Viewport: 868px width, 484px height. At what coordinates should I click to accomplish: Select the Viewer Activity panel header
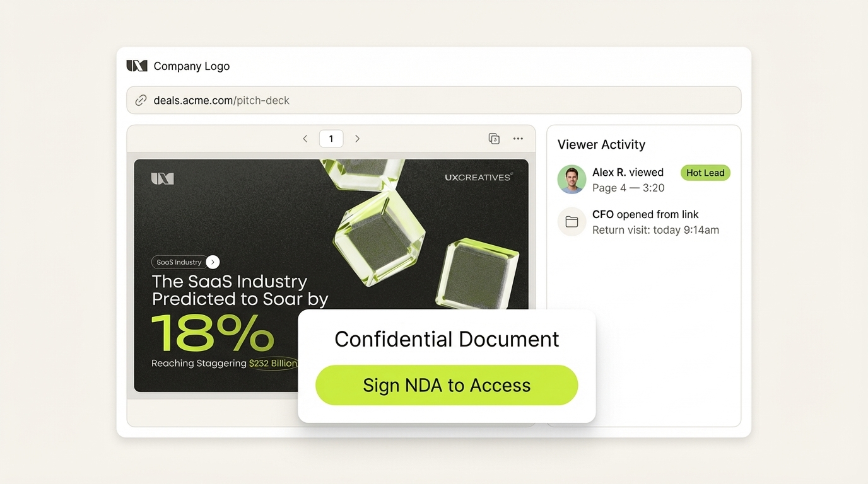tap(601, 144)
